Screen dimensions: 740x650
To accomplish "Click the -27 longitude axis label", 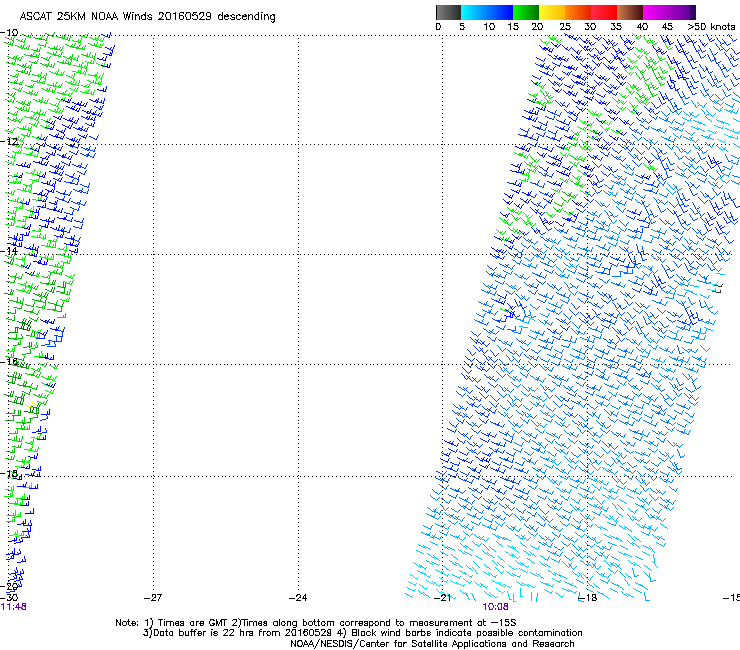I will point(153,597).
